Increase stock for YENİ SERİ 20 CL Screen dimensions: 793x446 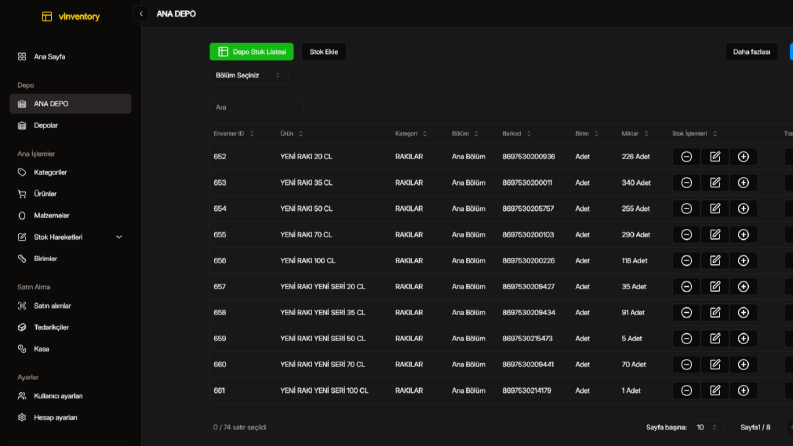pos(743,287)
